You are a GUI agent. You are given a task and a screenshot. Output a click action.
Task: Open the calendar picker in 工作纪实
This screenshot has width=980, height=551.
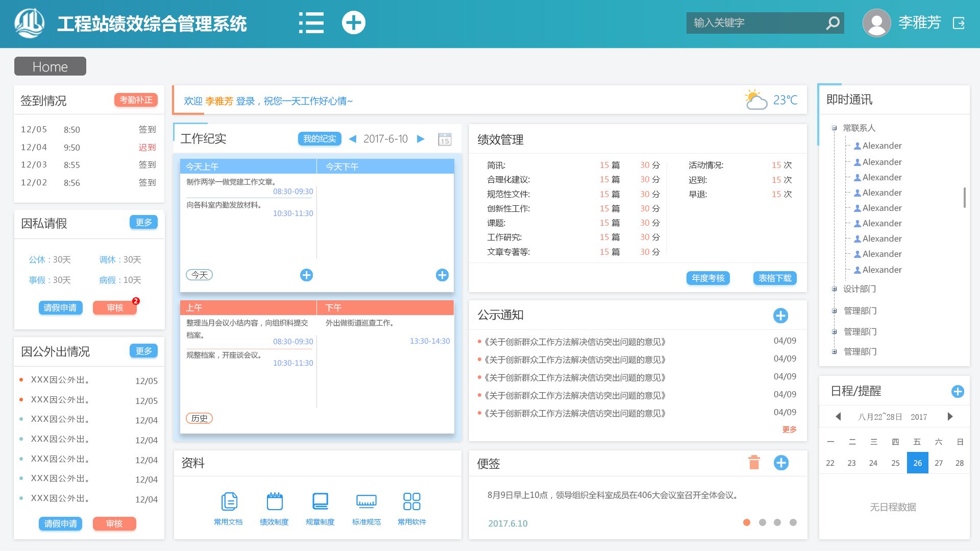pos(445,139)
